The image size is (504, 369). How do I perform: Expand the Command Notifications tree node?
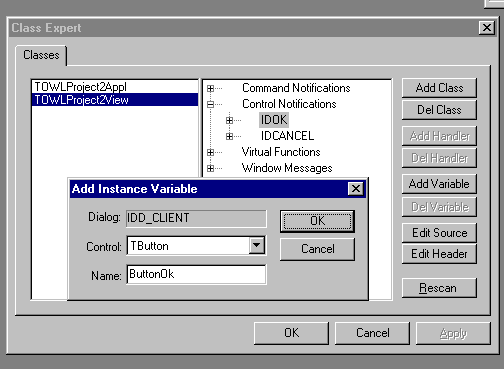click(x=210, y=88)
